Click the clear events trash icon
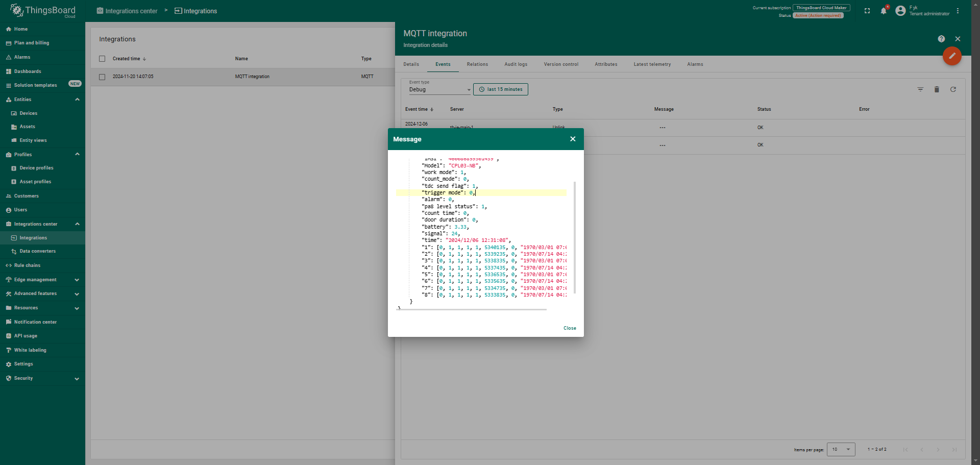 point(937,89)
